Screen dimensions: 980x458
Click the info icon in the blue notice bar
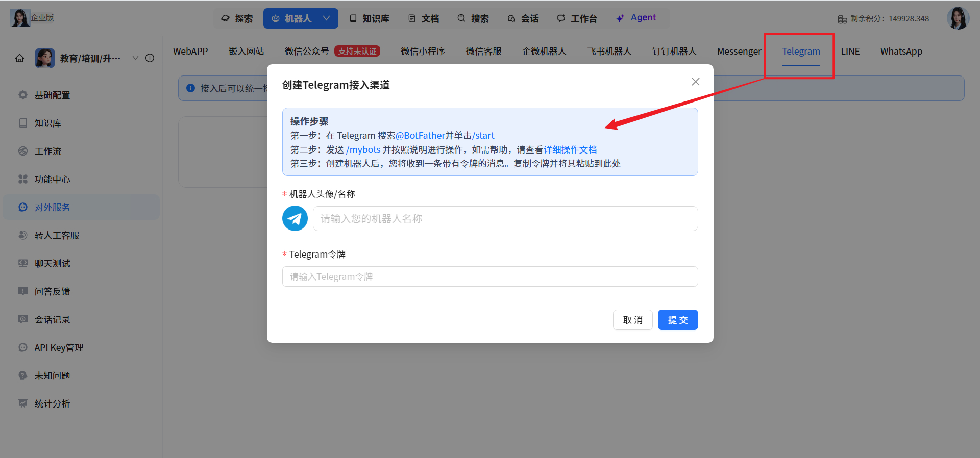(x=191, y=88)
